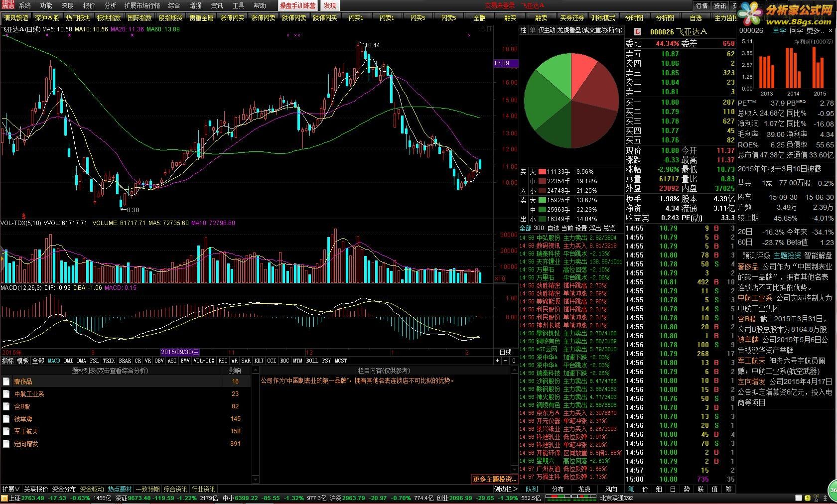Click the X10 volume scale marker
The width and height of the screenshot is (837, 504).
[500, 279]
